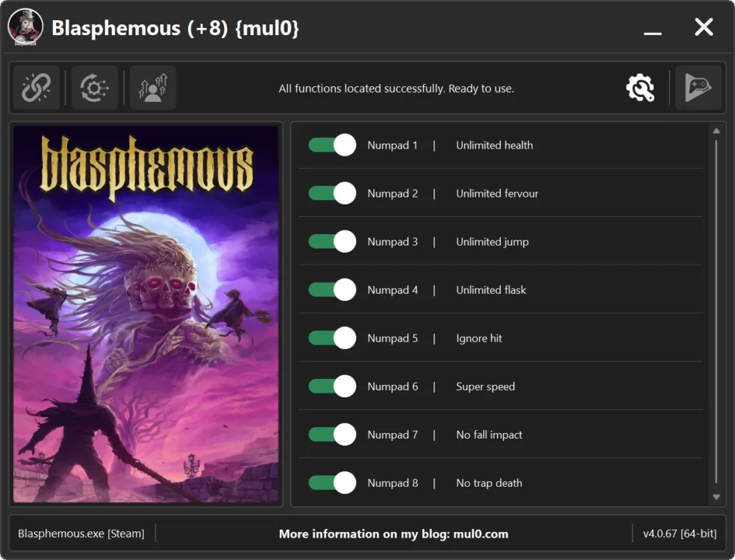Click the Numpad 2 hotkey label
735x560 pixels.
393,194
